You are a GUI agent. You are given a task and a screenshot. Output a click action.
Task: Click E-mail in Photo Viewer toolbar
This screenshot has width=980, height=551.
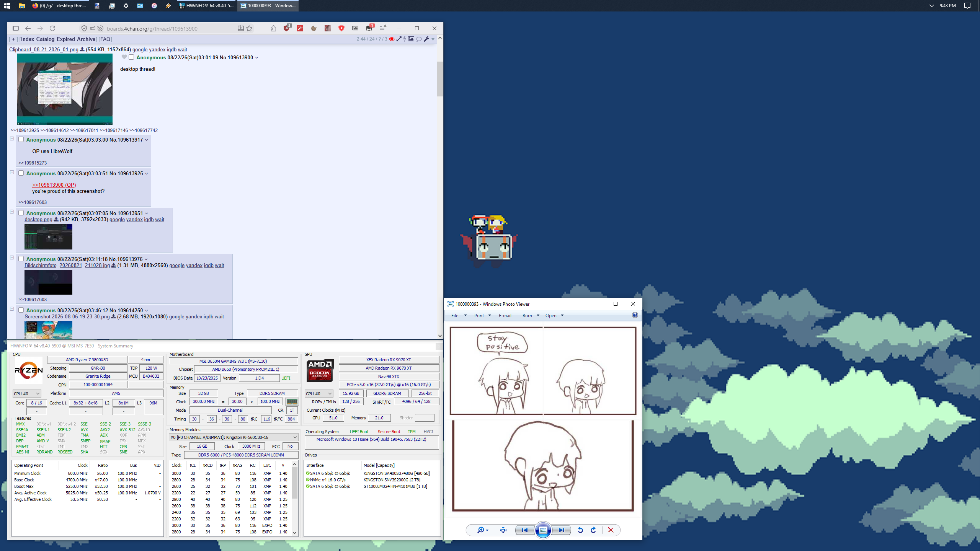click(x=505, y=316)
